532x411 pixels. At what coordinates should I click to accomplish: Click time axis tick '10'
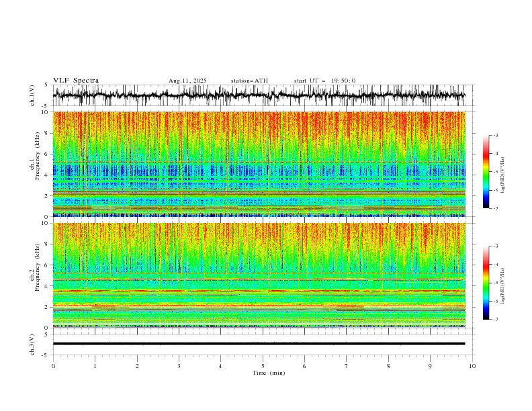tap(472, 366)
